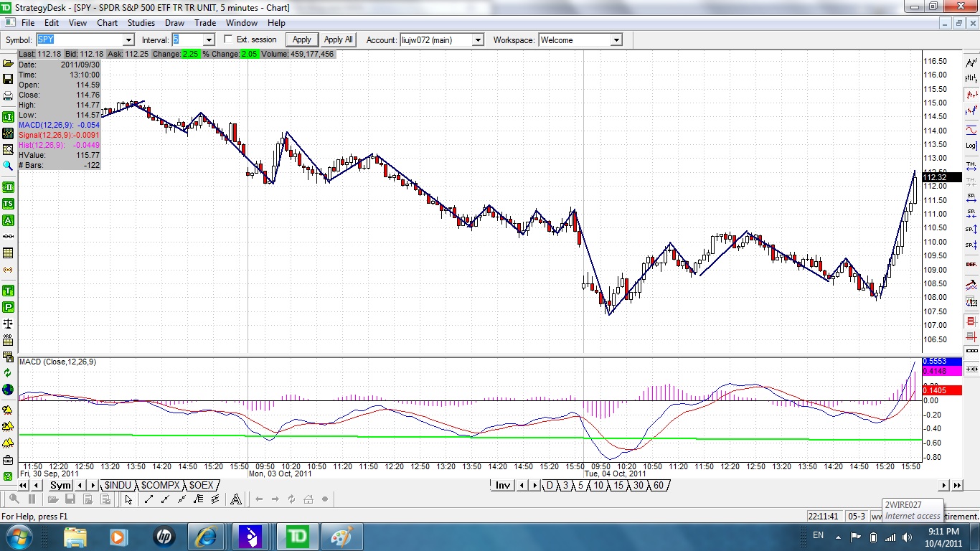Viewport: 980px width, 551px height.
Task: Toggle the Log scale icon in right toolbar
Action: click(971, 146)
